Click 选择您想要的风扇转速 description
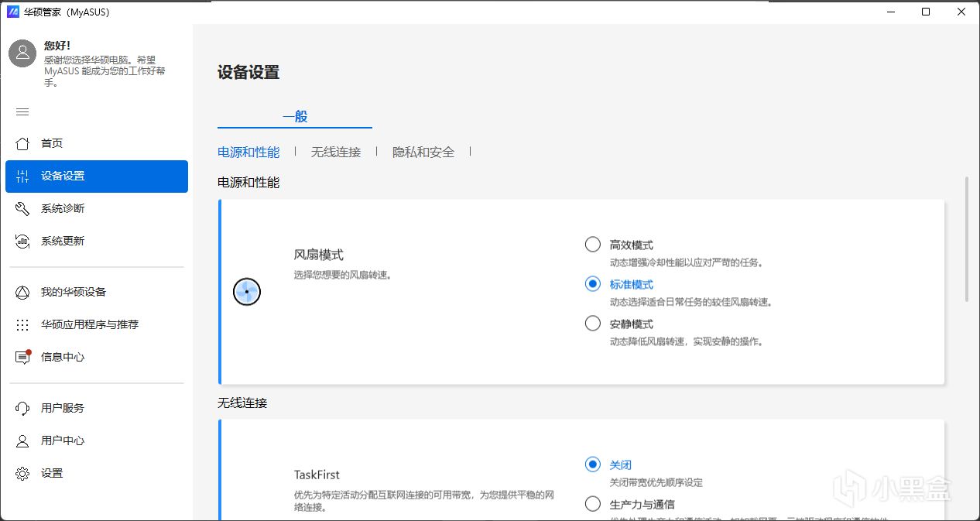The height and width of the screenshot is (521, 980). click(x=343, y=274)
